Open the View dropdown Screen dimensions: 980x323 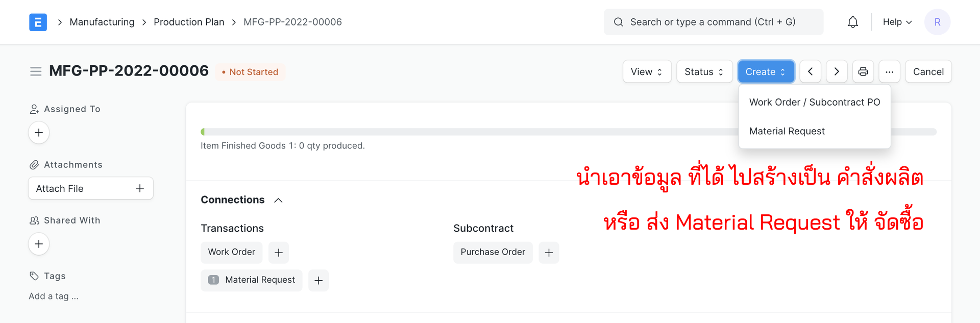point(647,71)
